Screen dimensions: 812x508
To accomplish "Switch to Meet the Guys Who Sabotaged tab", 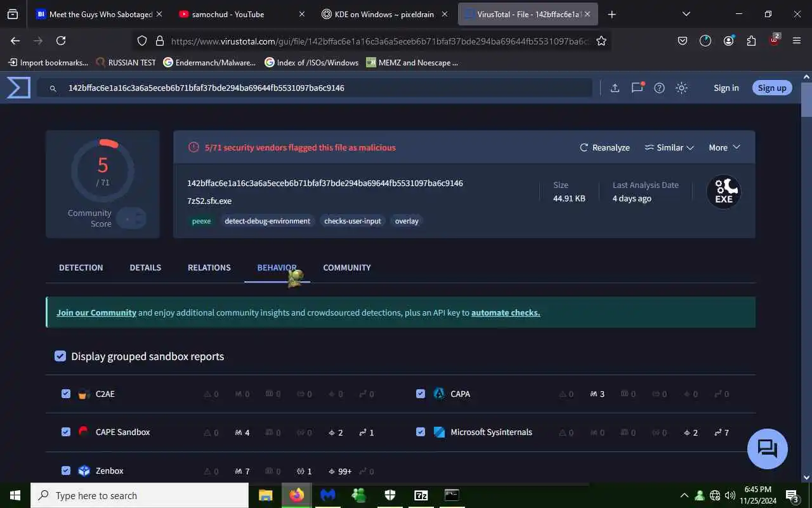I will (100, 14).
